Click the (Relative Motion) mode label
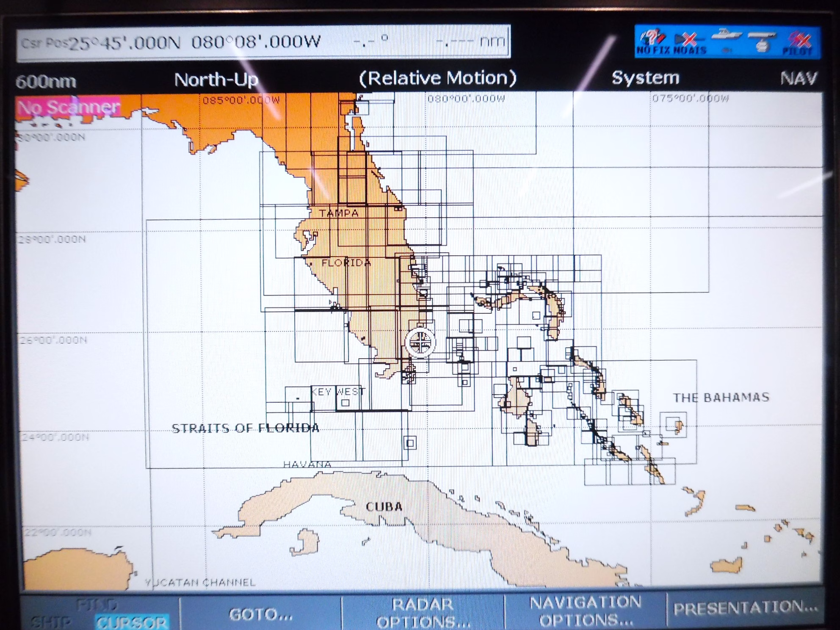Viewport: 840px width, 630px height. 438,78
